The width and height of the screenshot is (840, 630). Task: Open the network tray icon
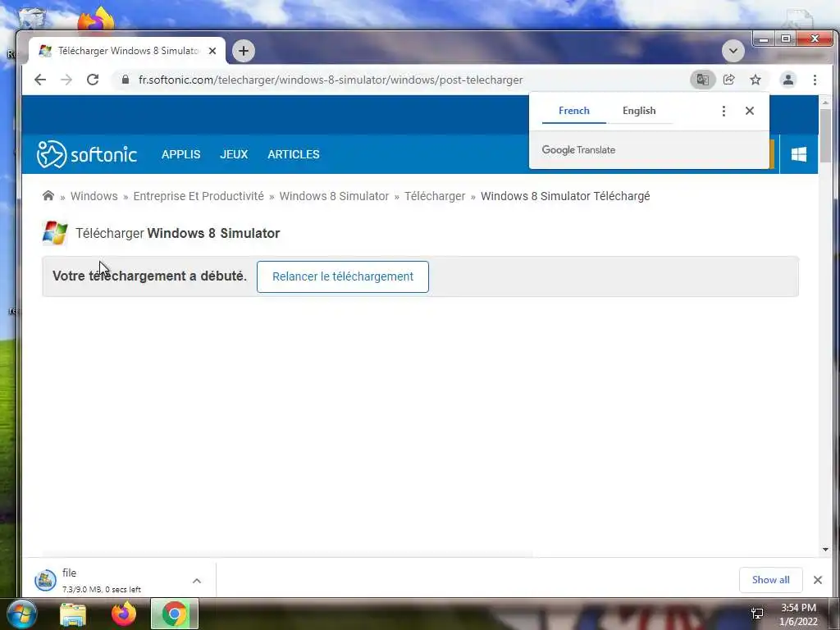tap(757, 614)
